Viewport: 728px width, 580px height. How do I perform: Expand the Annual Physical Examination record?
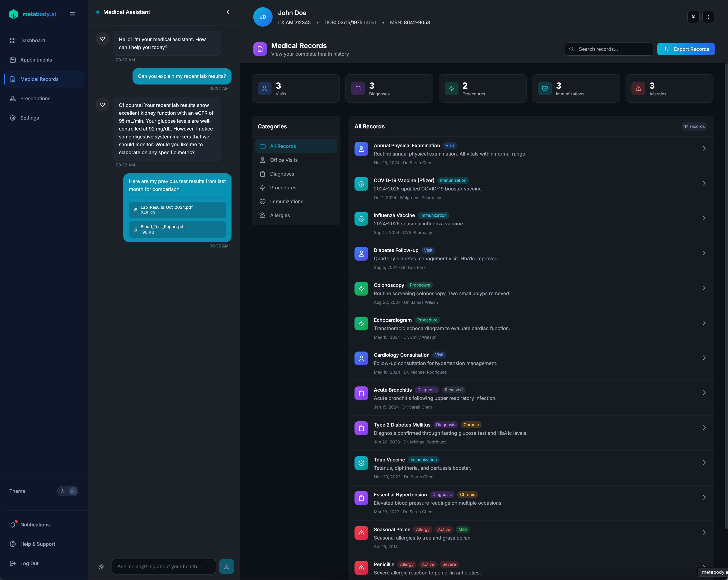(x=704, y=148)
